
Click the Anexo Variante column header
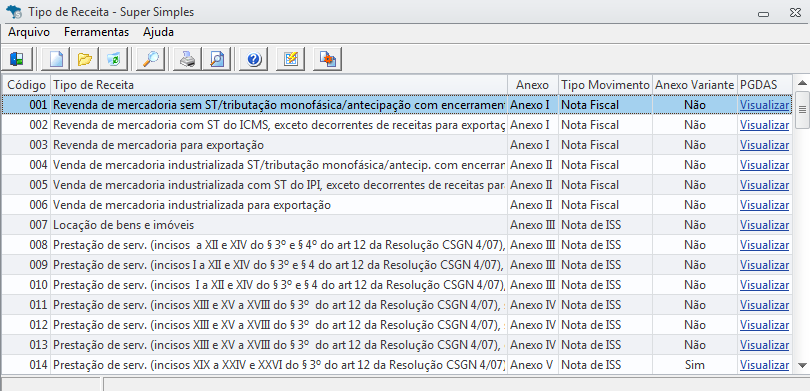(x=694, y=85)
